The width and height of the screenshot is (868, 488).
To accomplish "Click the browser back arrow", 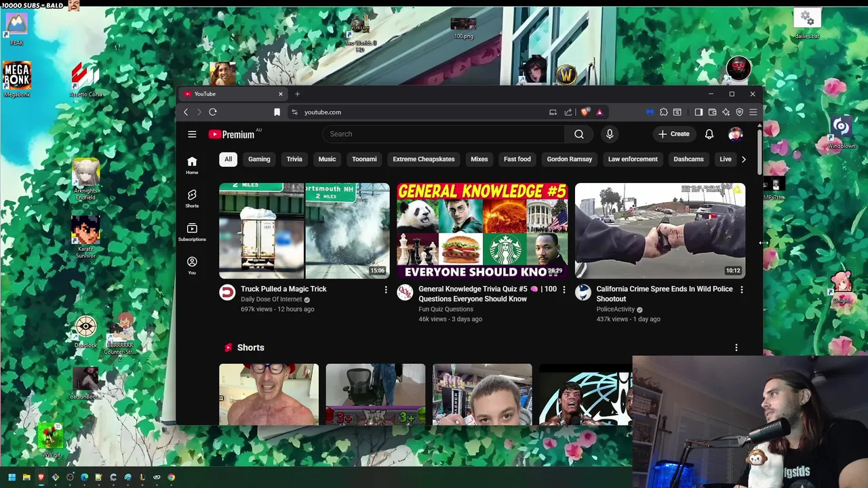I will (x=186, y=112).
